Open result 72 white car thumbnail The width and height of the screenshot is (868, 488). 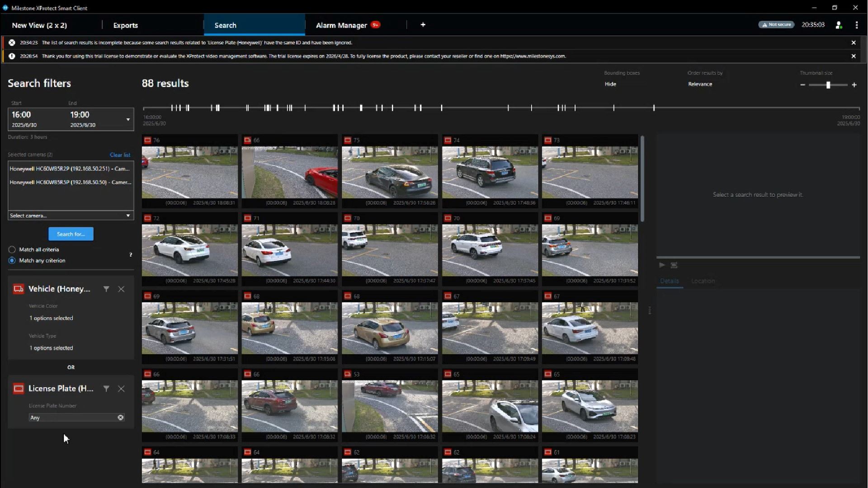click(x=189, y=250)
